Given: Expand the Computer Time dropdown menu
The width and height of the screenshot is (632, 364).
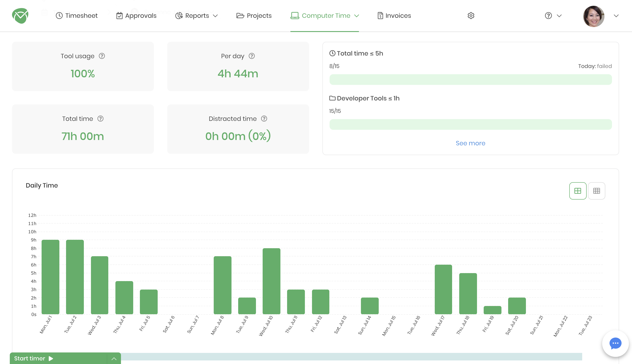Looking at the screenshot, I should (x=356, y=16).
